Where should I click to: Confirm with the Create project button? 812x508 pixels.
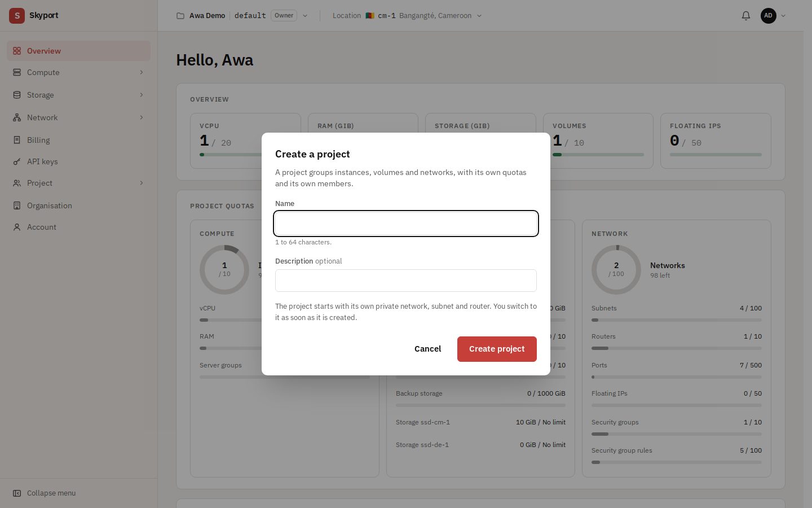click(x=497, y=349)
